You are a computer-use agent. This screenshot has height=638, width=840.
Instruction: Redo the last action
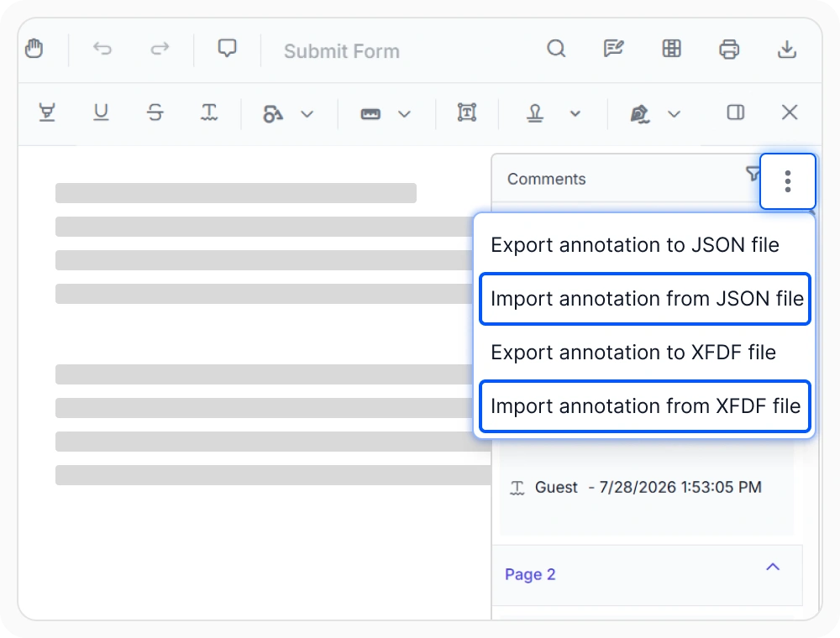point(159,49)
